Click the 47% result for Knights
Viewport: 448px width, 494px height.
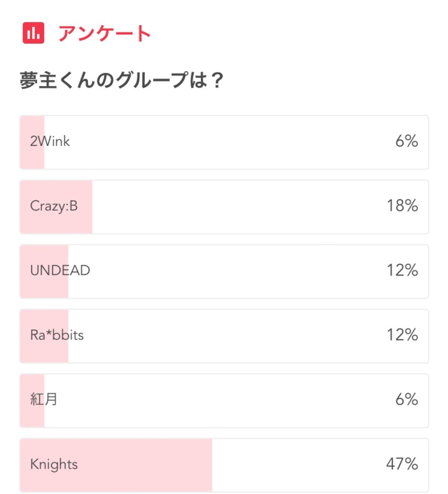point(402,464)
